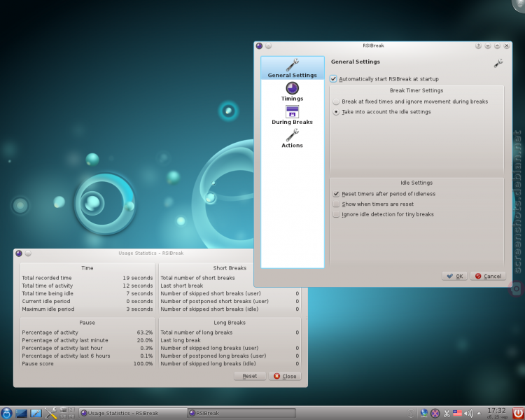Click 'Percentage of activity last minute' label
Image resolution: width=525 pixels, height=420 pixels.
tap(65, 340)
